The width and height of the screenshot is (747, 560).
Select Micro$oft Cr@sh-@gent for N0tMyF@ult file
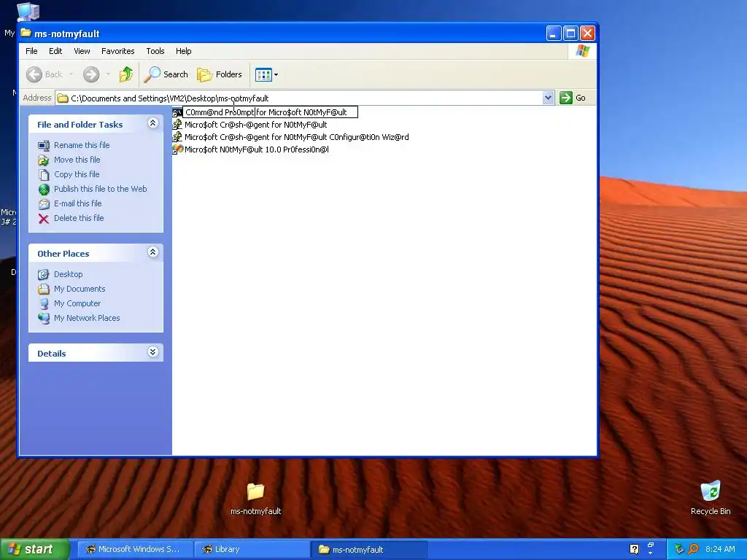tap(255, 125)
